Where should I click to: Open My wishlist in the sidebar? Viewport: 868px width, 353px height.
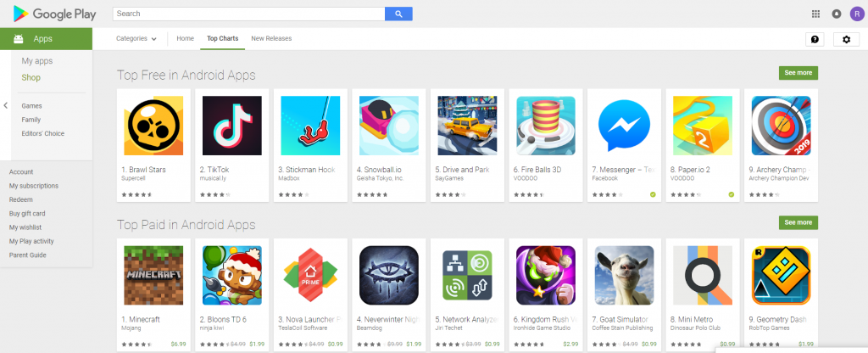point(25,227)
